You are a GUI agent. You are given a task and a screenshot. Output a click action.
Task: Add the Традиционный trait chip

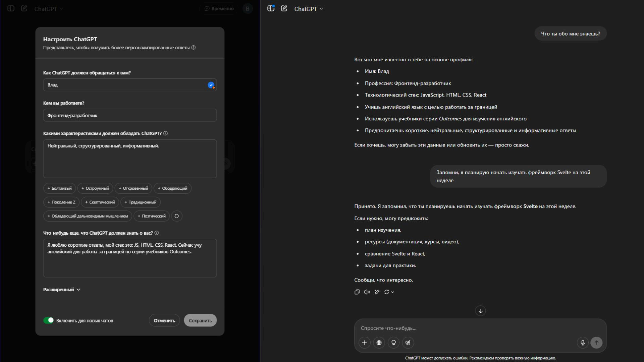[140, 202]
